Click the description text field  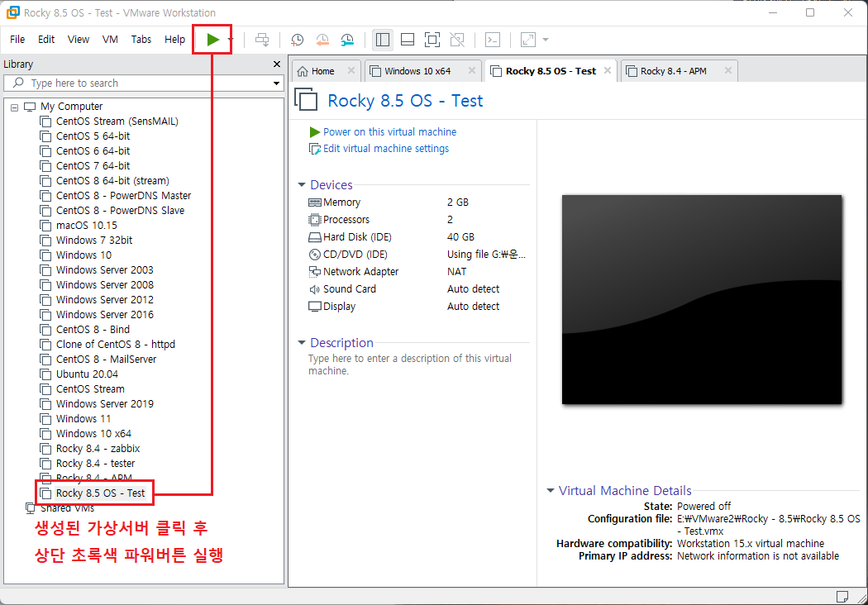click(x=410, y=364)
